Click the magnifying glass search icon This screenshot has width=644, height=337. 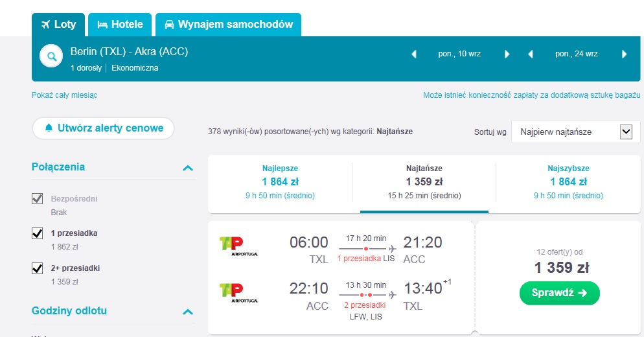tap(51, 56)
